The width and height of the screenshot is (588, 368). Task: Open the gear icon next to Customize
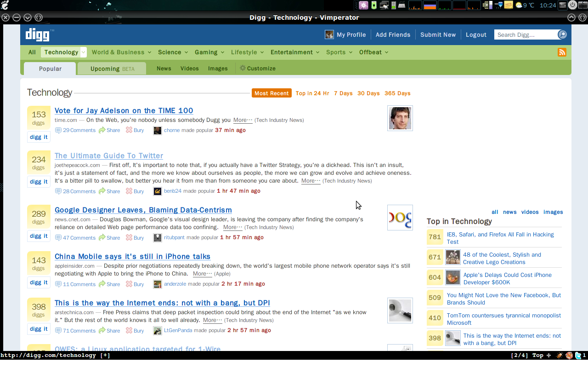click(243, 68)
